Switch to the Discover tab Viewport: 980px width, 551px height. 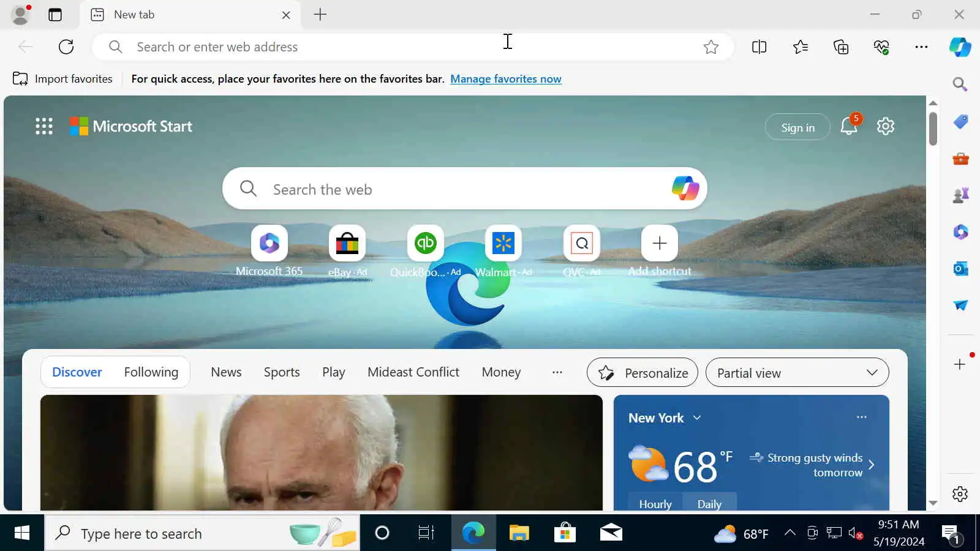tap(77, 372)
